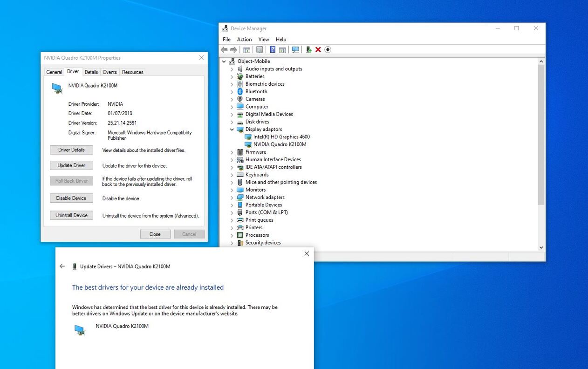Viewport: 588px width, 369px height.
Task: Click the driver date 01/07/2019 text
Action: [x=120, y=113]
